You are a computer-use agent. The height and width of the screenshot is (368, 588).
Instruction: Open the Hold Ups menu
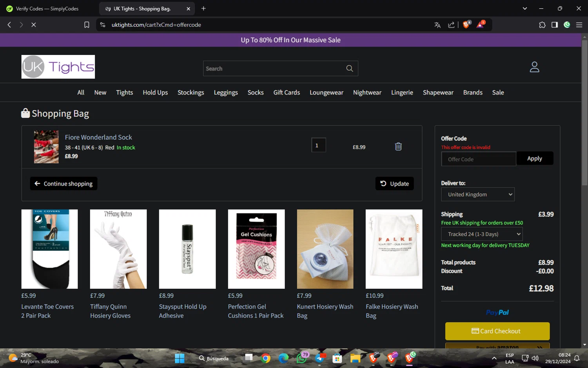pyautogui.click(x=155, y=93)
